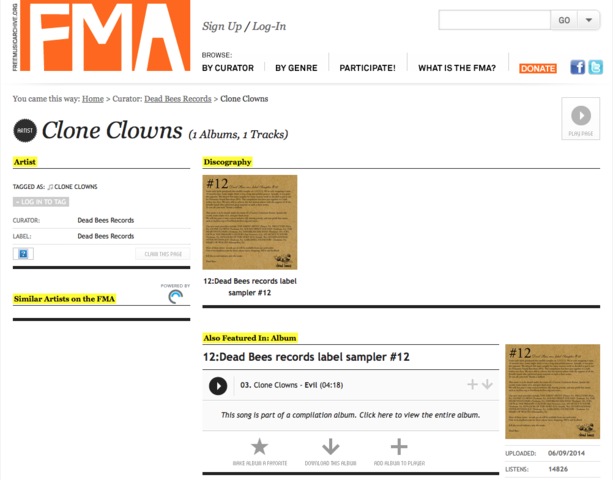Image resolution: width=613 pixels, height=480 pixels.
Task: Click the blue question mark help icon
Action: point(23,254)
